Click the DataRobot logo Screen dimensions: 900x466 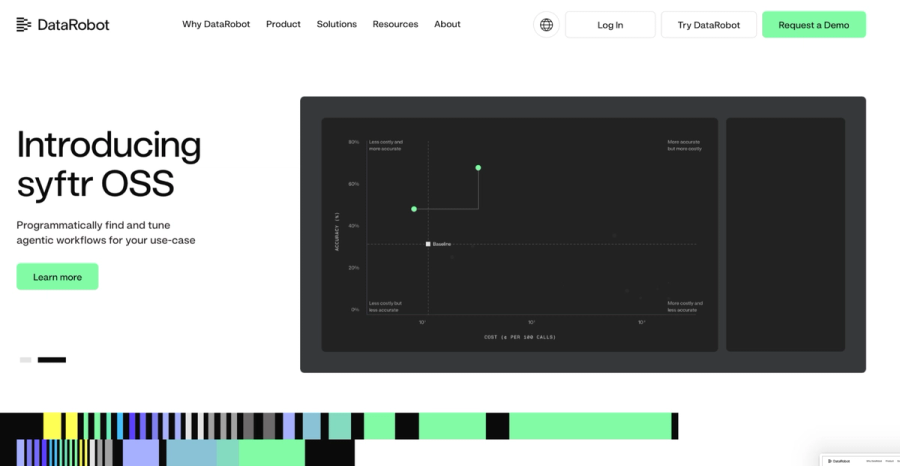click(x=63, y=25)
